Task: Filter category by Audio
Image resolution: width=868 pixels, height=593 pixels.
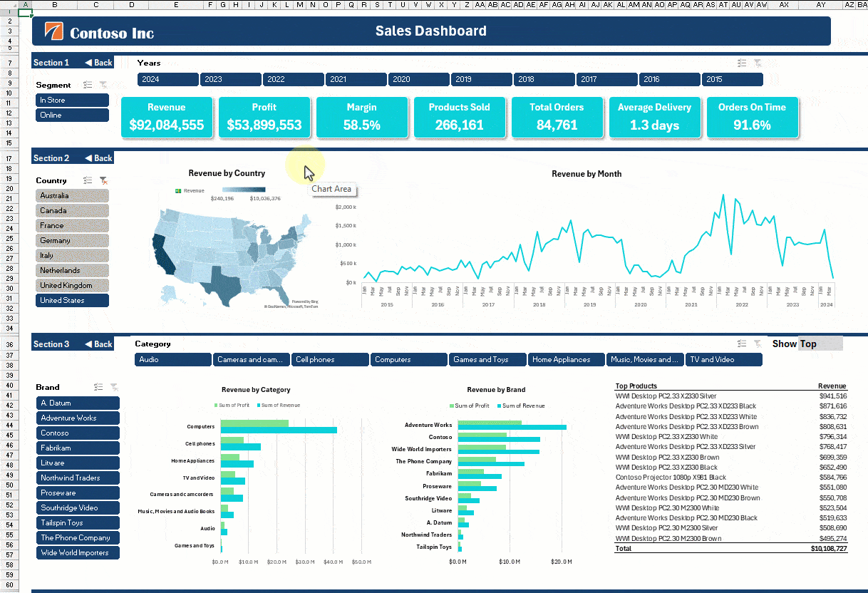Action: [x=173, y=360]
